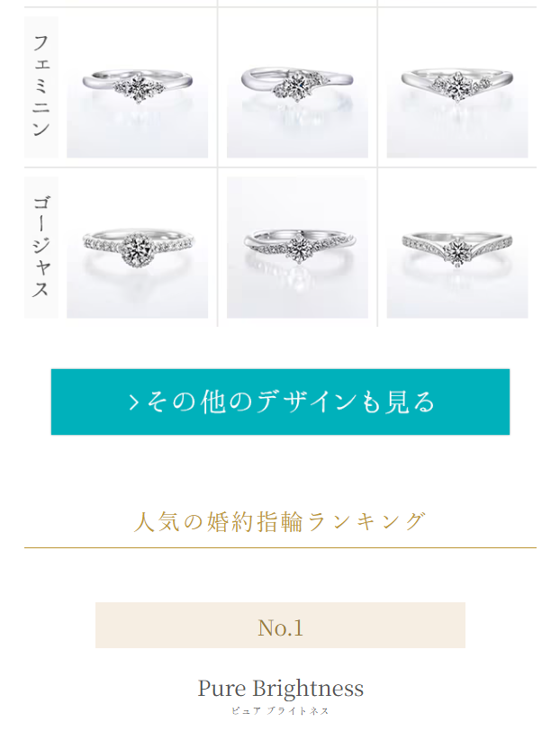Click the center diamond of the V-shaped pavé ring
The image size is (560, 731).
[x=455, y=252]
